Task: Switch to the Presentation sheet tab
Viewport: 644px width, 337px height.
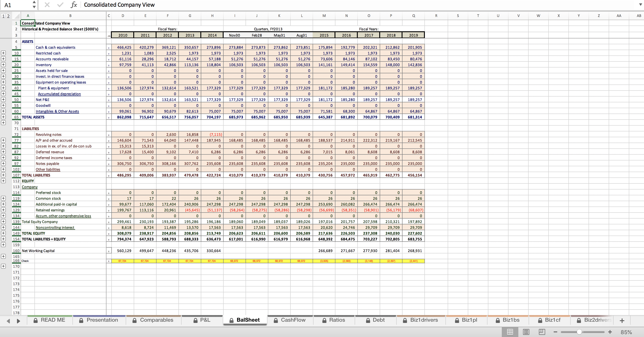Action: [x=99, y=320]
